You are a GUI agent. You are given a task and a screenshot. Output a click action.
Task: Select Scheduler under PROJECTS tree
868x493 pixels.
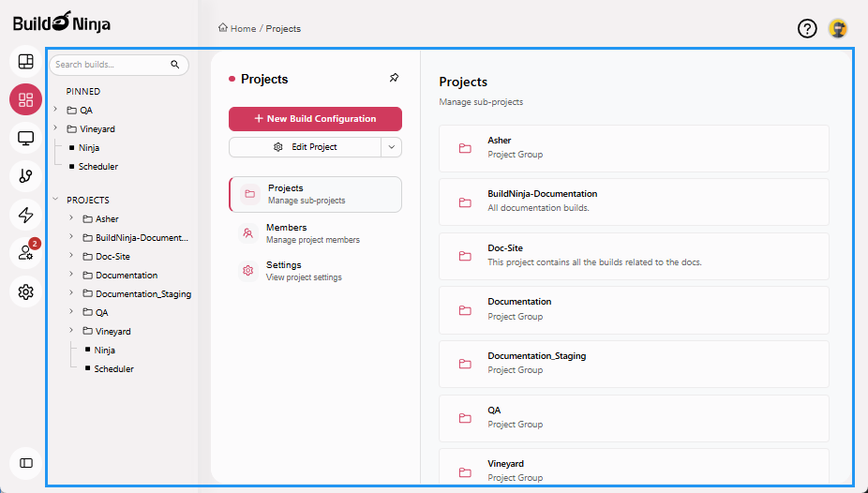coord(113,369)
